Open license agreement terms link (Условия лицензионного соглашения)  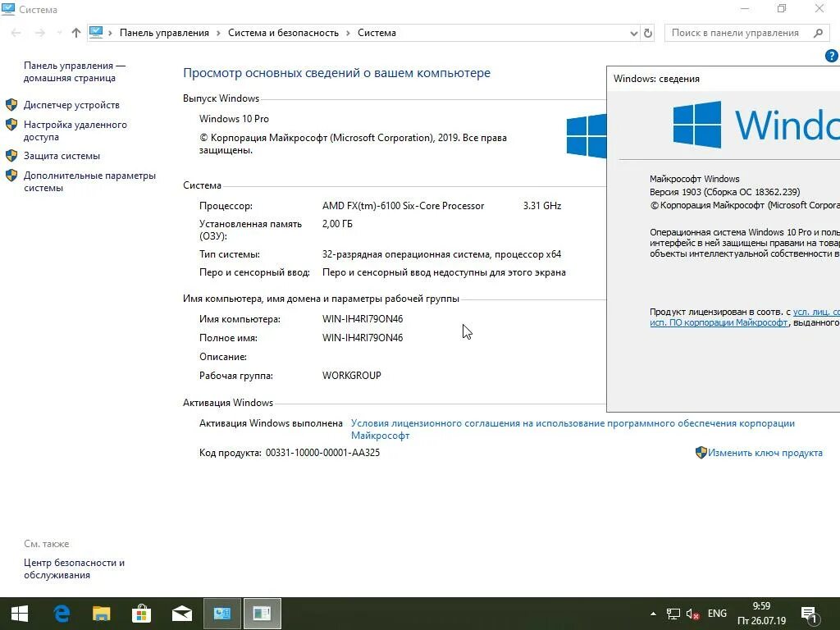coord(573,429)
